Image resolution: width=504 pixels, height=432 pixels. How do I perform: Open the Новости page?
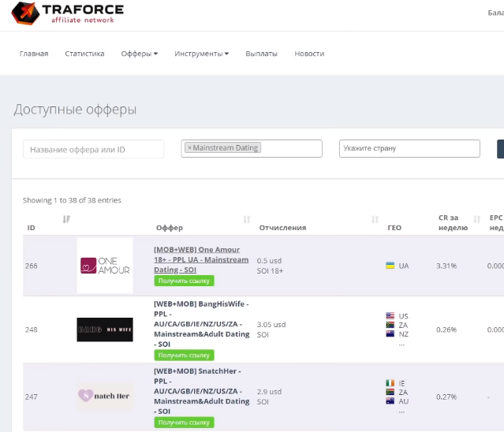(309, 54)
